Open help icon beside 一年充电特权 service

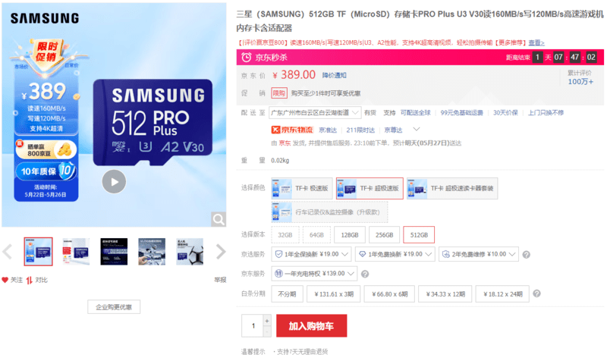(x=365, y=274)
